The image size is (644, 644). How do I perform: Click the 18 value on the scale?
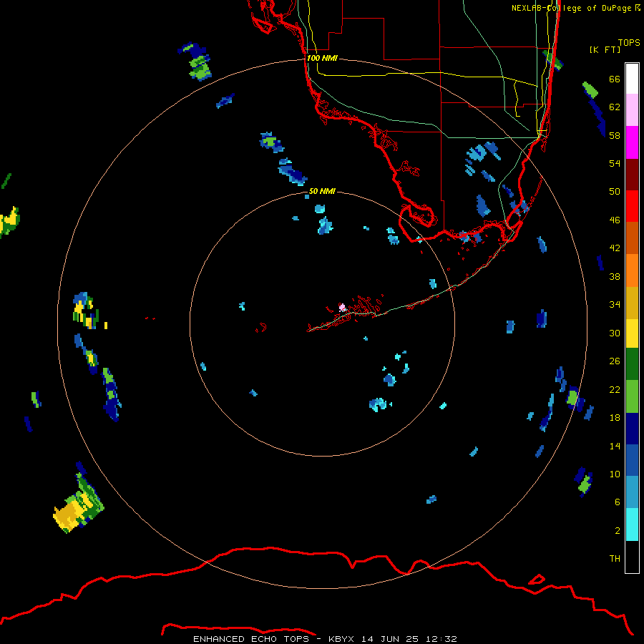pos(615,418)
